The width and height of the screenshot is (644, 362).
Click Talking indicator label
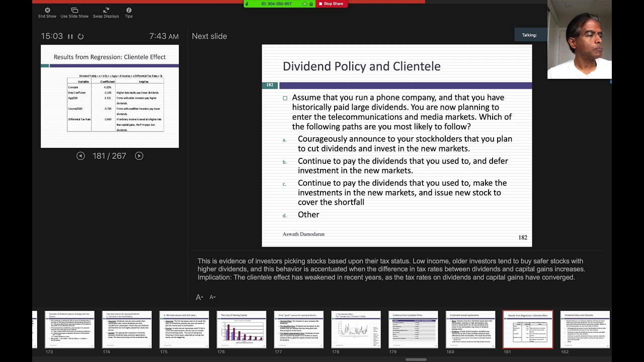529,35
